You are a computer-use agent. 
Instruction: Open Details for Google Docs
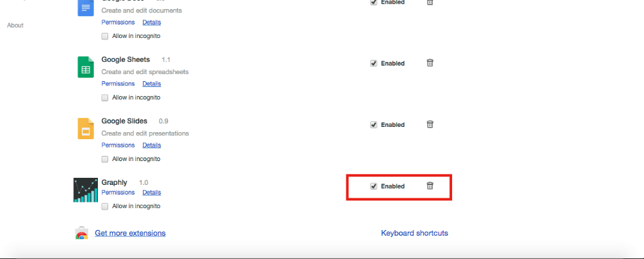tap(151, 22)
